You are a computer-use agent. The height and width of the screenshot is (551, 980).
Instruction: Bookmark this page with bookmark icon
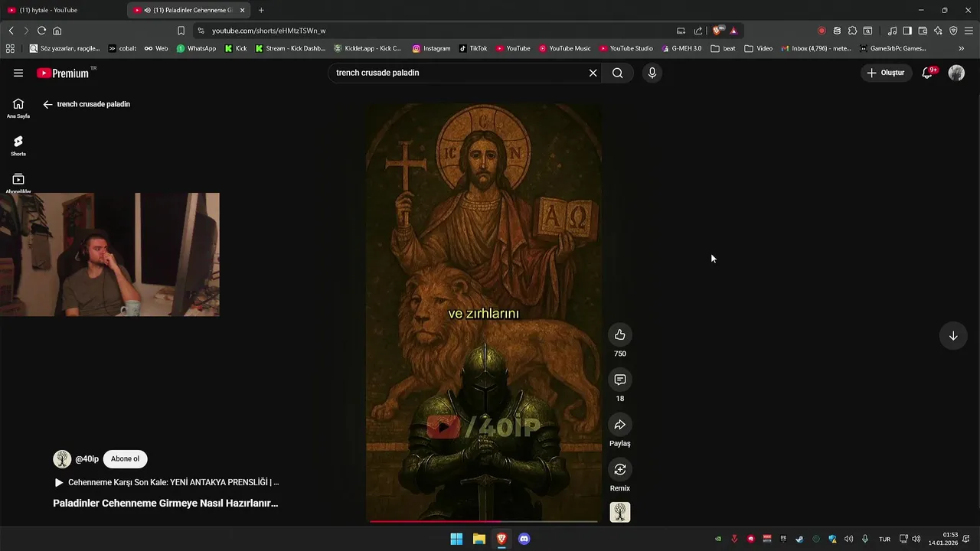point(181,31)
